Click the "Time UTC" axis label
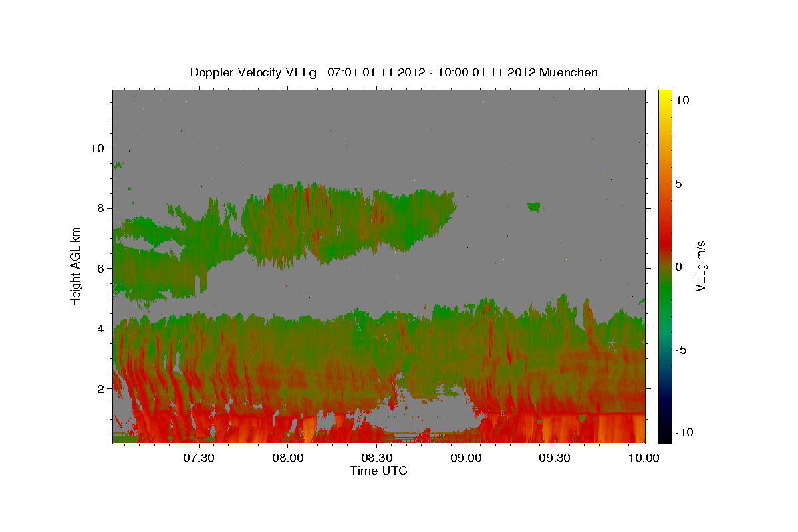This screenshot has height=532, width=798. [x=378, y=471]
